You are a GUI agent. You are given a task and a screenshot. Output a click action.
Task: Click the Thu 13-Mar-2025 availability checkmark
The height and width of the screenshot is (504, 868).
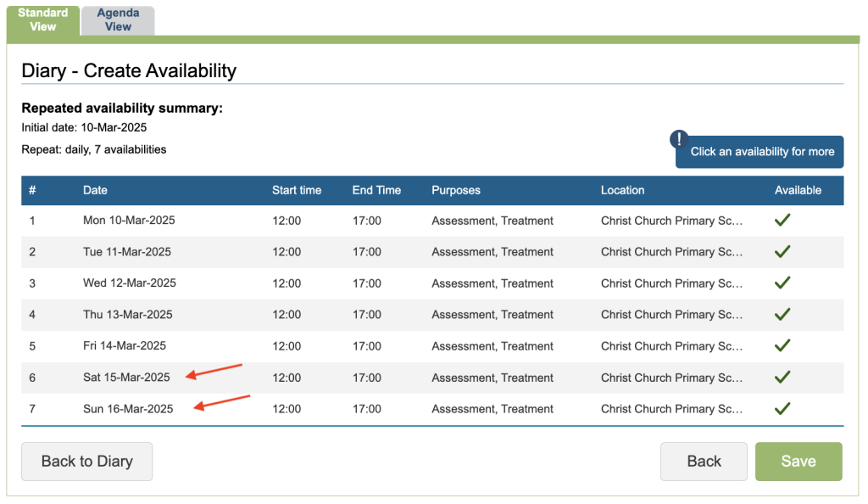[x=782, y=315]
